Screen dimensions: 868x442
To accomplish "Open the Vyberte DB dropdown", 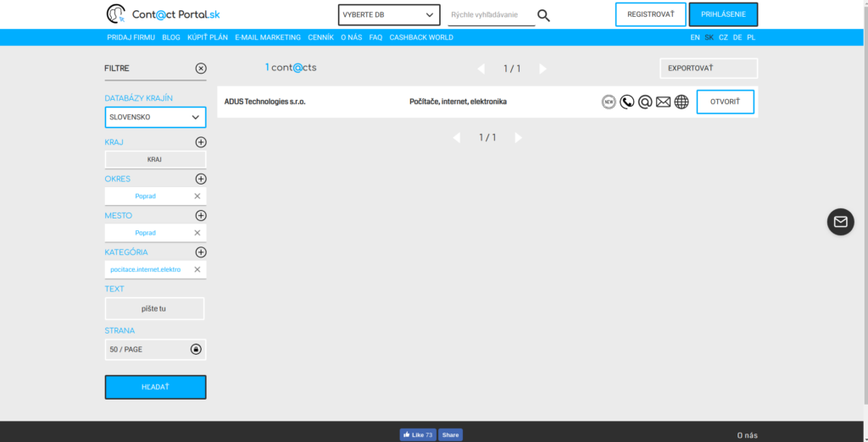I will tap(389, 15).
